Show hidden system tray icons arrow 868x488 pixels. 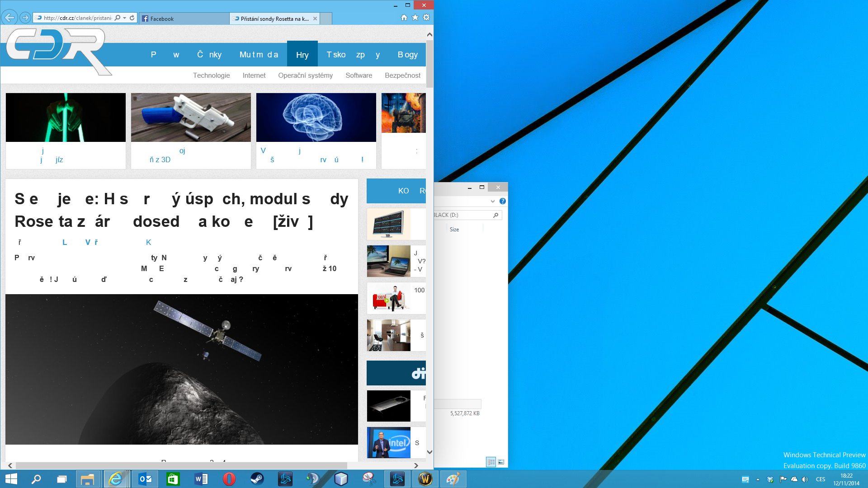click(x=758, y=479)
